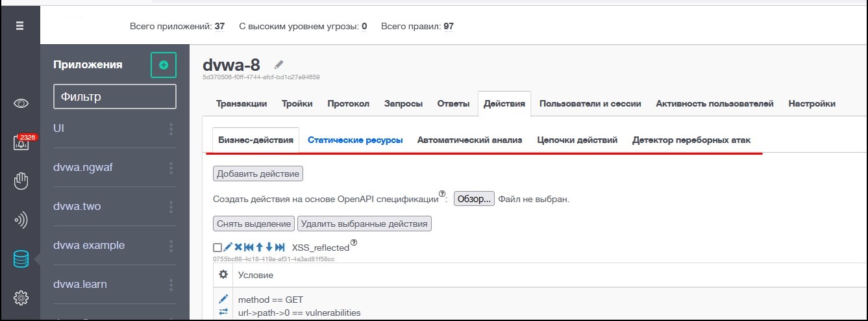Rename dvwa-8 using the pencil icon
This screenshot has width=868, height=321.
[x=279, y=64]
